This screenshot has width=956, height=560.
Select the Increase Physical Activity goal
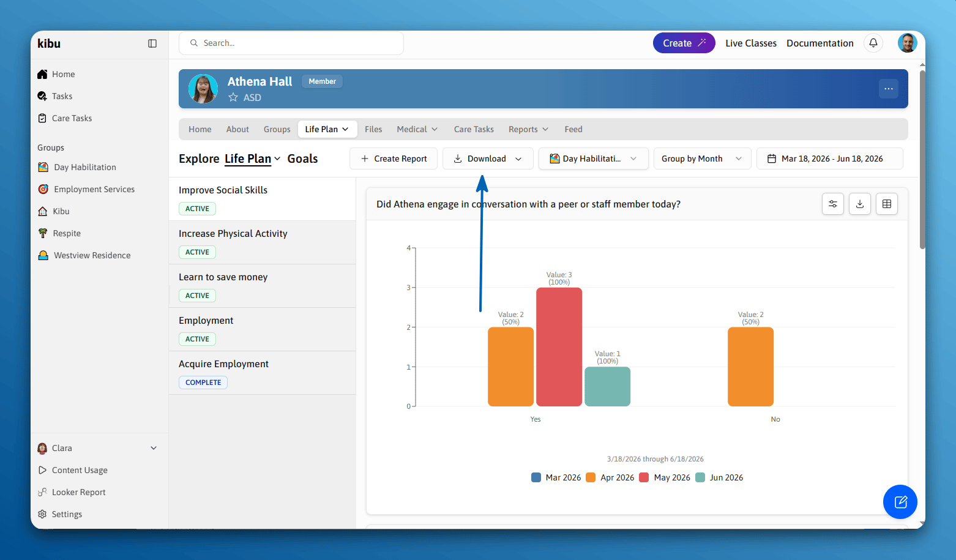(262, 242)
